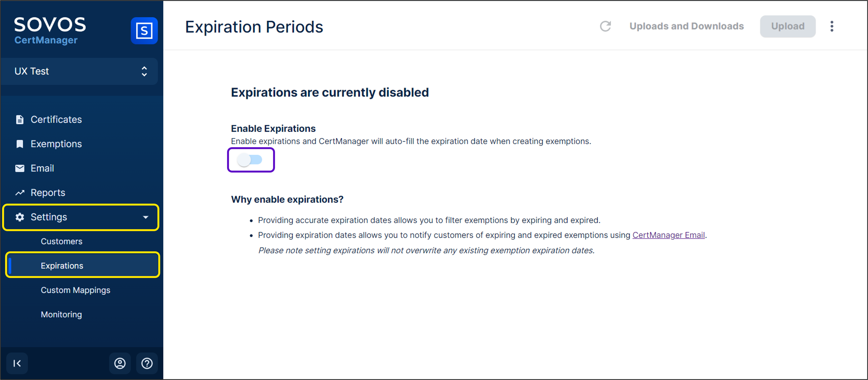The height and width of the screenshot is (380, 868).
Task: Click the Email envelope icon
Action: coord(20,168)
